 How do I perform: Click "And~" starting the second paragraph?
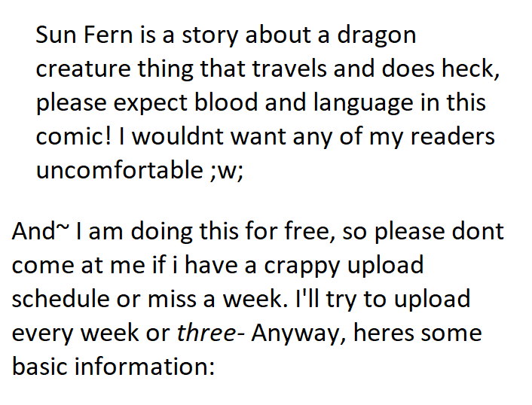pos(35,230)
